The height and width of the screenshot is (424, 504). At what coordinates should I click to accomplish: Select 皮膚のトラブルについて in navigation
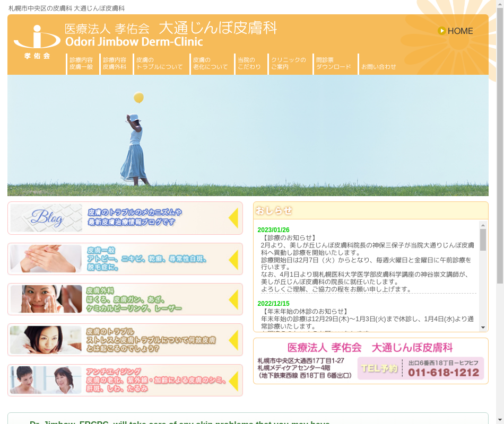coord(159,64)
